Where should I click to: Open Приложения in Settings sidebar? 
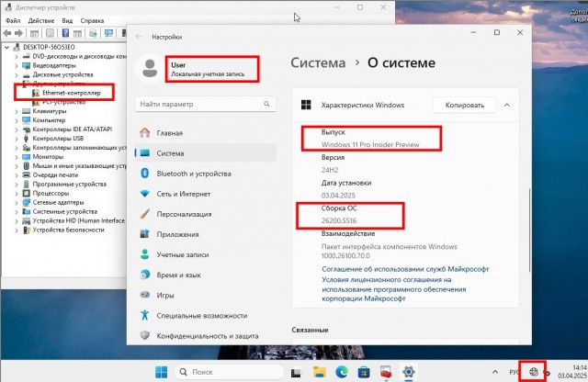[x=206, y=234]
